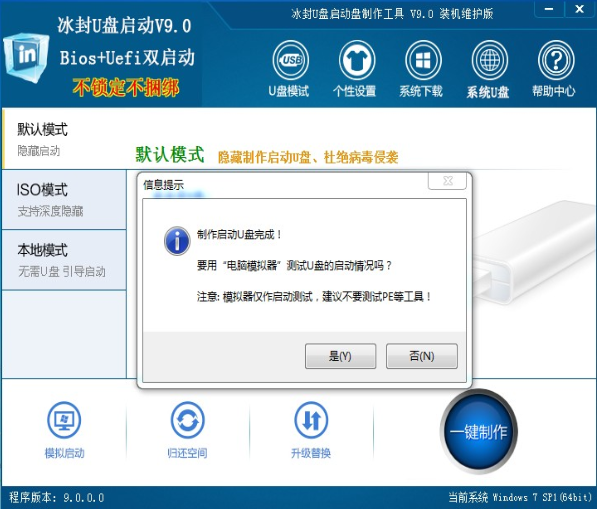Click the 模拟启动 monitor icon
Viewport: 597px width, 510px height.
[x=64, y=420]
